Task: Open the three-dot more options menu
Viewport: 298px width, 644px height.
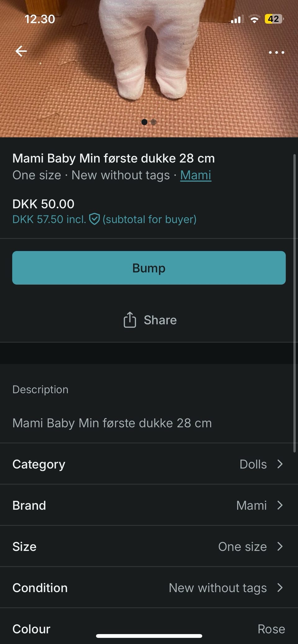Action: pyautogui.click(x=276, y=52)
